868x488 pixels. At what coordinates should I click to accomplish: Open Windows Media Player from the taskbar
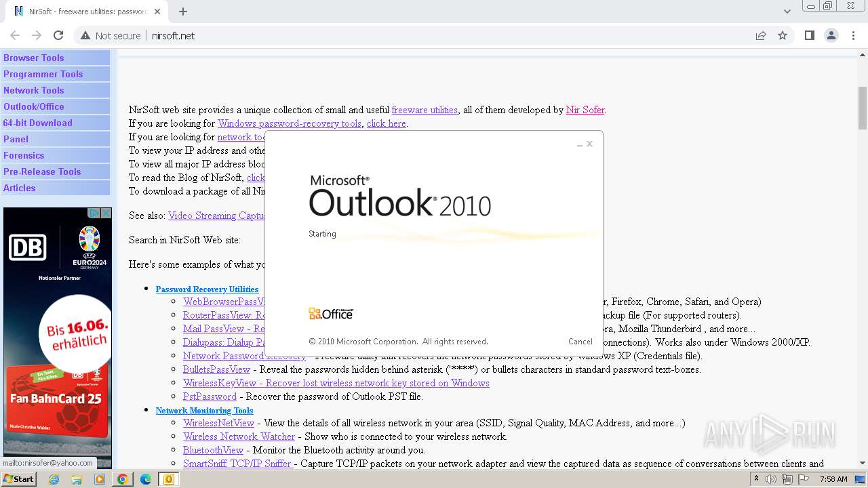tap(100, 479)
